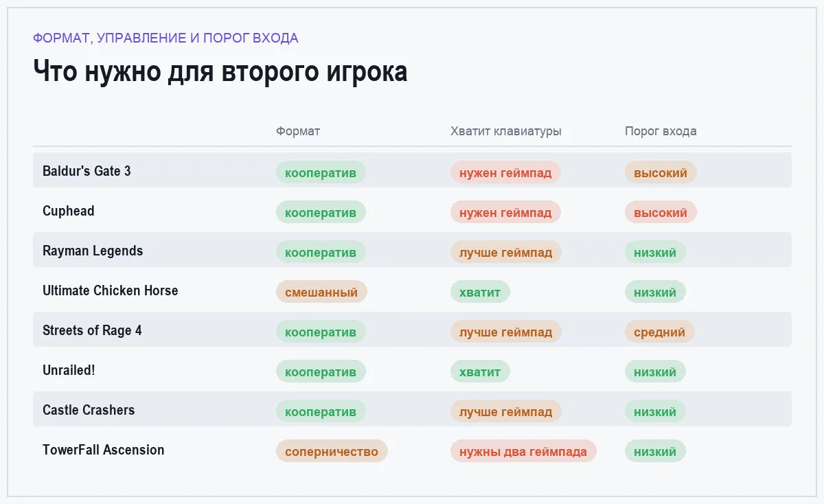Click 'нужен геймпад' badge in Cuphead row
Screen dimensions: 824x504
(x=505, y=212)
